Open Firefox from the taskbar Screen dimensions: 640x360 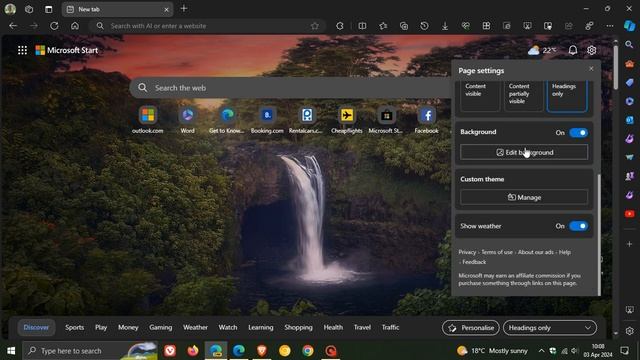click(193, 351)
